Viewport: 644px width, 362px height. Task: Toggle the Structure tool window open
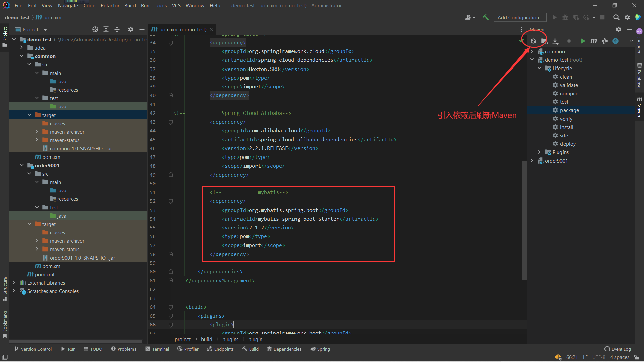tap(5, 286)
